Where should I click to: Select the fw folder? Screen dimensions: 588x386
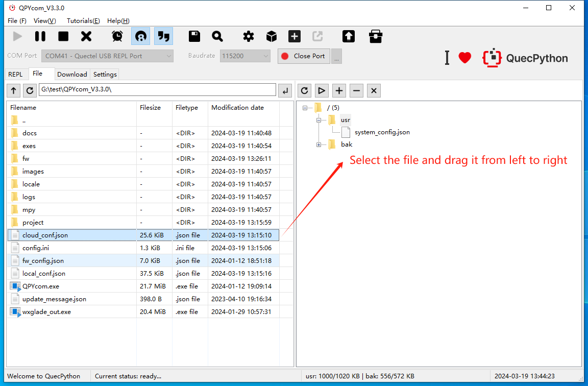(x=143, y=159)
